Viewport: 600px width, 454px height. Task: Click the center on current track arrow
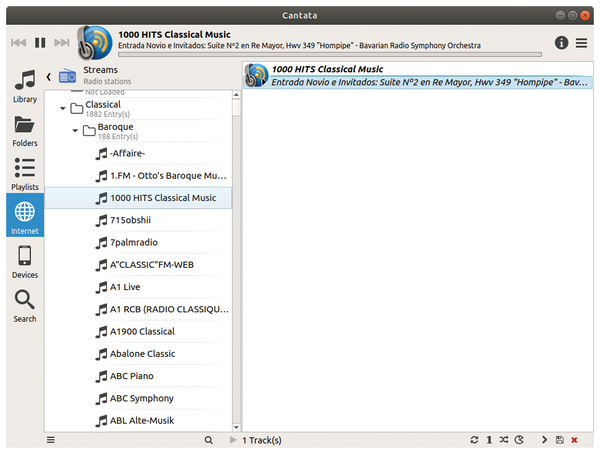pos(545,440)
